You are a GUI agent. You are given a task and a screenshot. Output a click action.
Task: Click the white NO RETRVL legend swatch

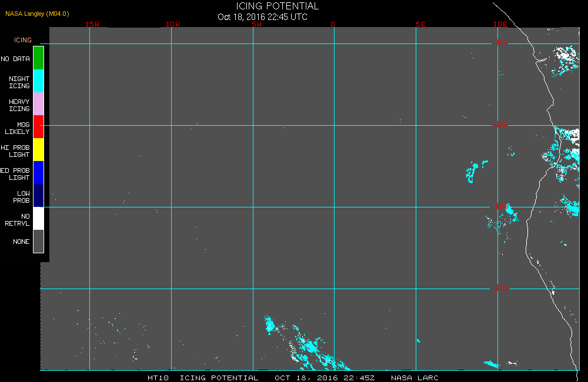pyautogui.click(x=39, y=218)
